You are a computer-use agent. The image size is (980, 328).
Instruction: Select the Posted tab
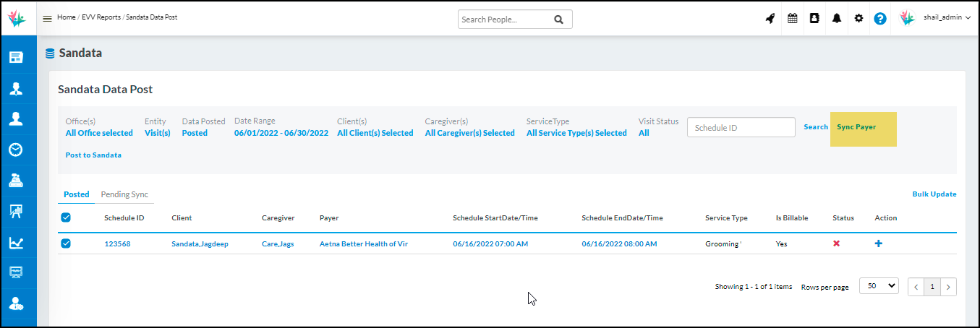(77, 194)
